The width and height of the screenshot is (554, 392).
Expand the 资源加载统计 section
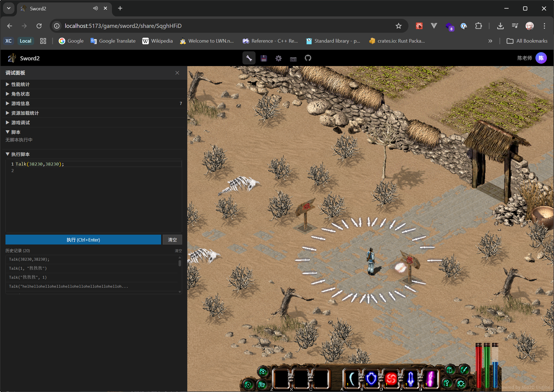94,113
